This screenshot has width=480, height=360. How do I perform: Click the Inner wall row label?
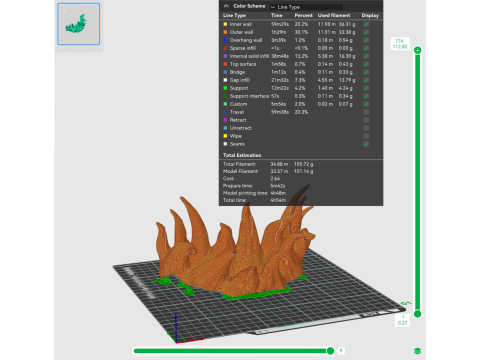point(241,24)
